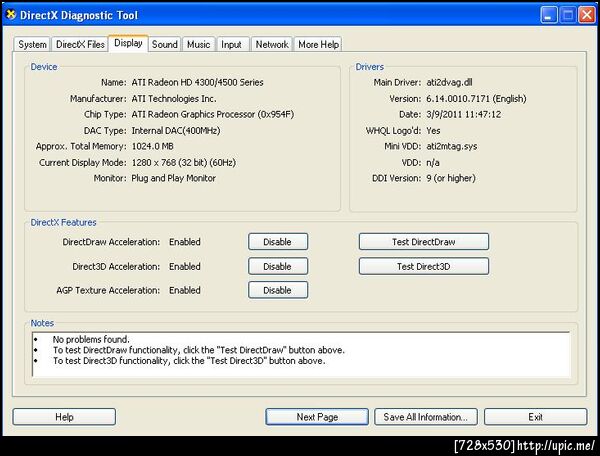600x456 pixels.
Task: Click the DirectX title bar icon
Action: [x=11, y=15]
